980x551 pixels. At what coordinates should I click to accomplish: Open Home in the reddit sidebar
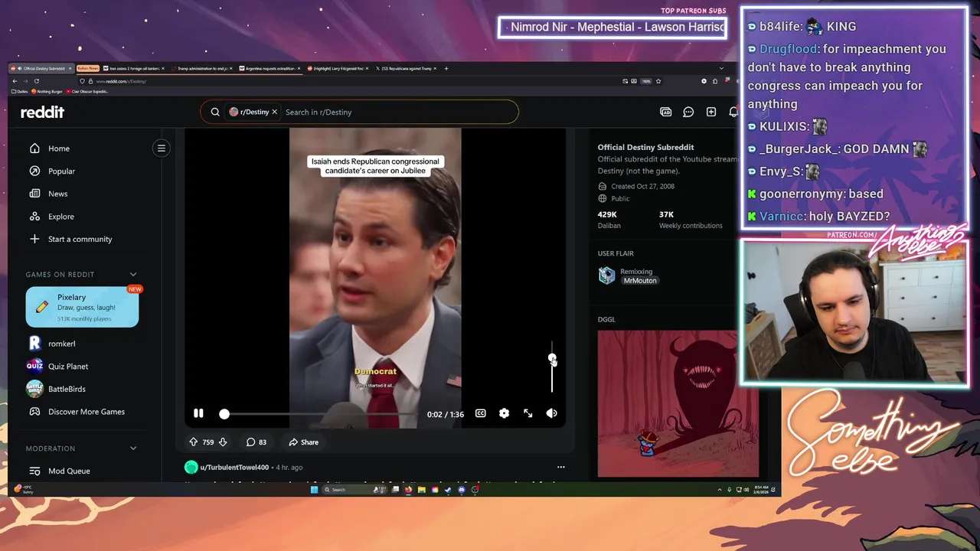(x=58, y=148)
